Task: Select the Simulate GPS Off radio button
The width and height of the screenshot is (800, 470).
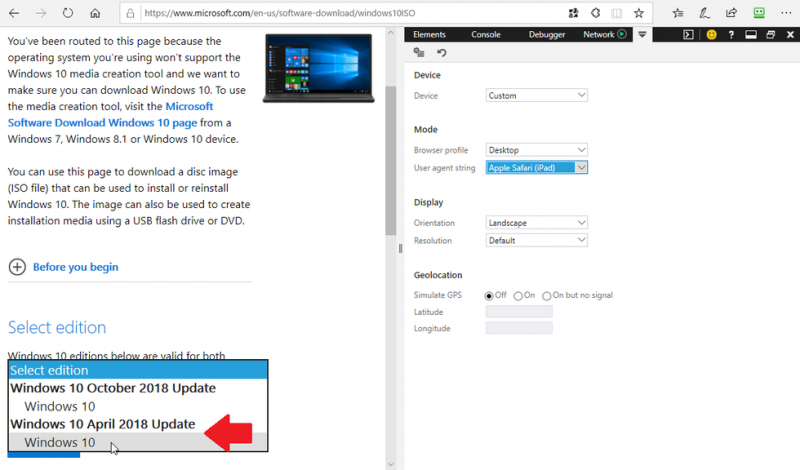Action: tap(489, 296)
